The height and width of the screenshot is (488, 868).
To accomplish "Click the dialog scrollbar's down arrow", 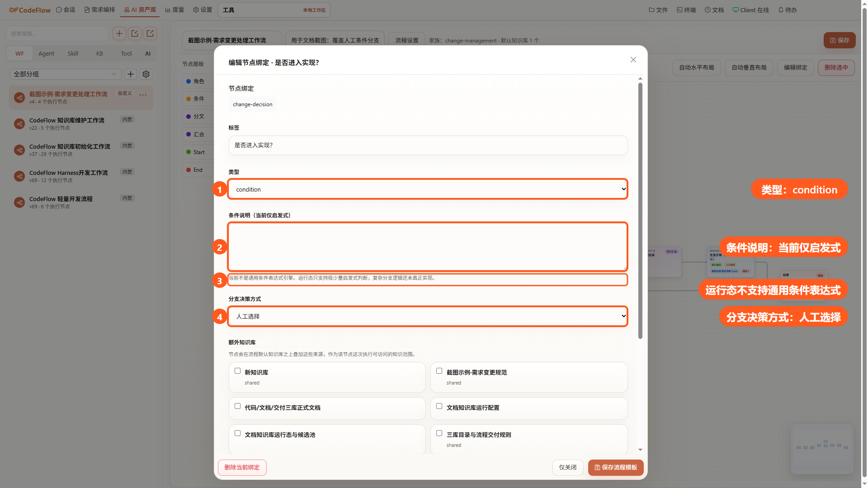I will point(640,450).
